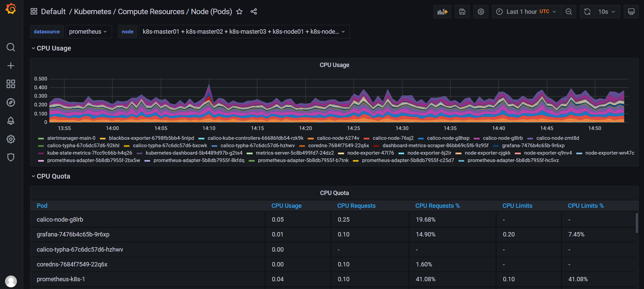Toggle metrics-server-5c8b499fd7-24dz2 legend series
The image size is (644, 289).
tap(295, 153)
